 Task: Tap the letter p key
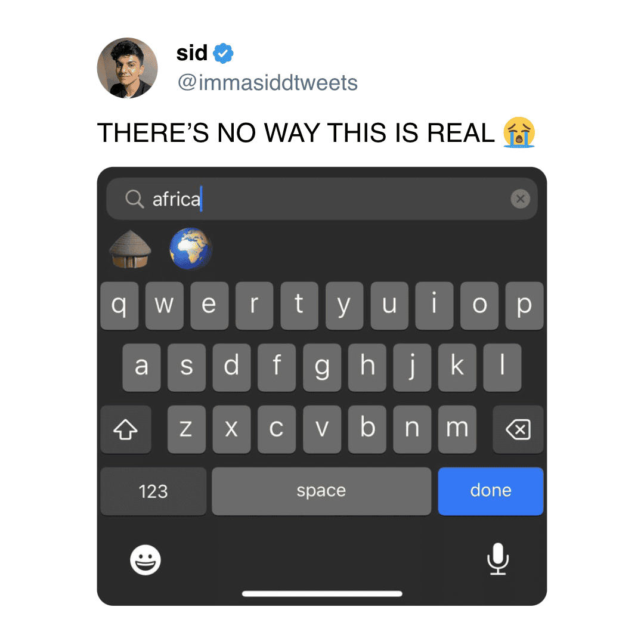pos(525,305)
